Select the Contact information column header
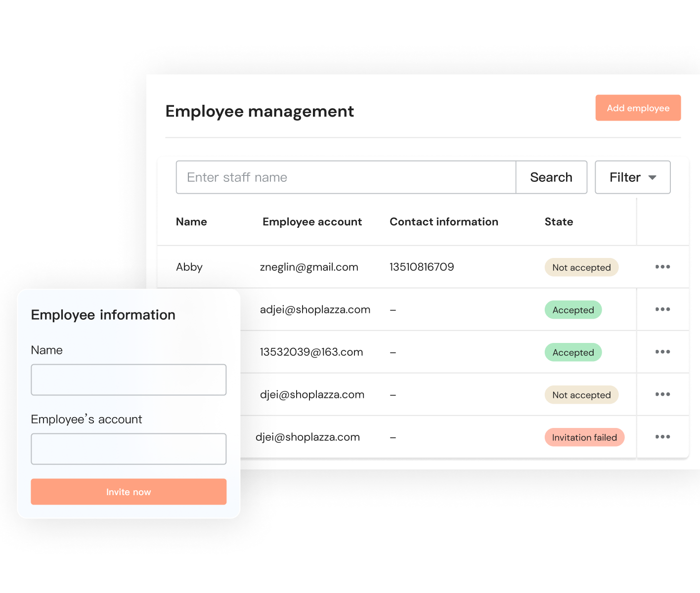Screen dimensions: 700x593 [443, 222]
